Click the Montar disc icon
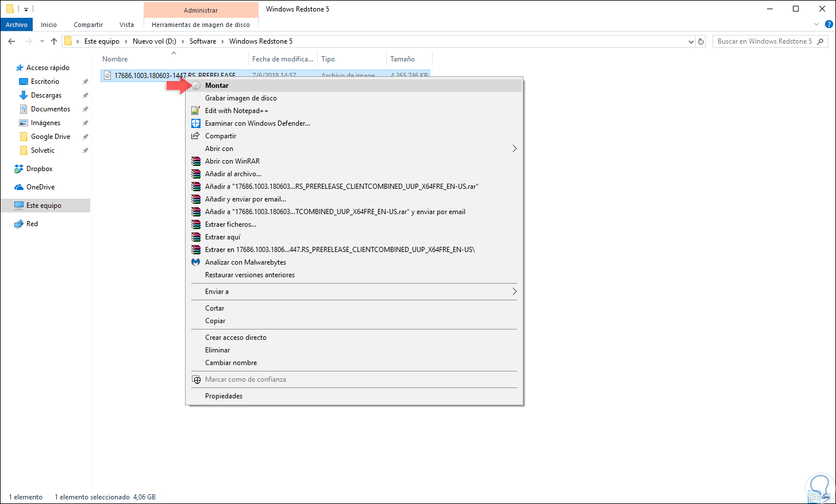Screen dimensions: 836x504 tap(196, 86)
